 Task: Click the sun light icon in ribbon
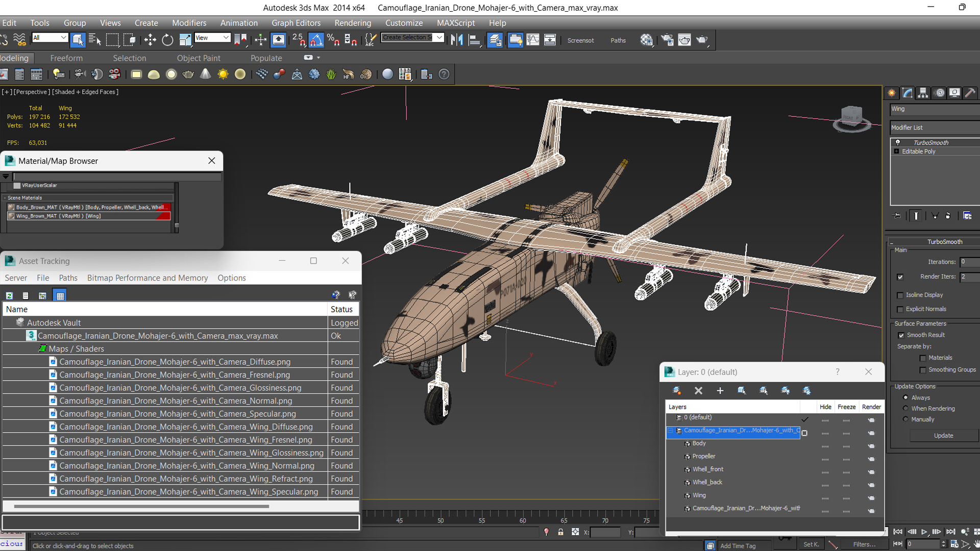coord(223,74)
